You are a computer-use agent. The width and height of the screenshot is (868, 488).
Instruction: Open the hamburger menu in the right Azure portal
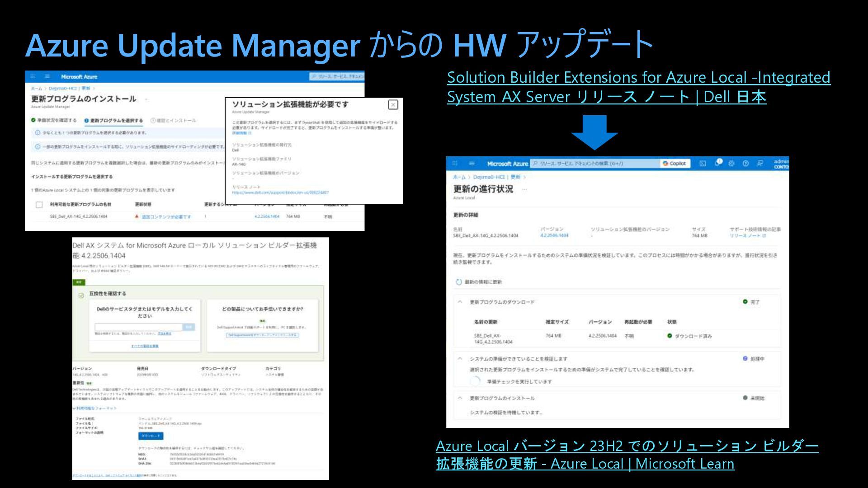pos(472,164)
